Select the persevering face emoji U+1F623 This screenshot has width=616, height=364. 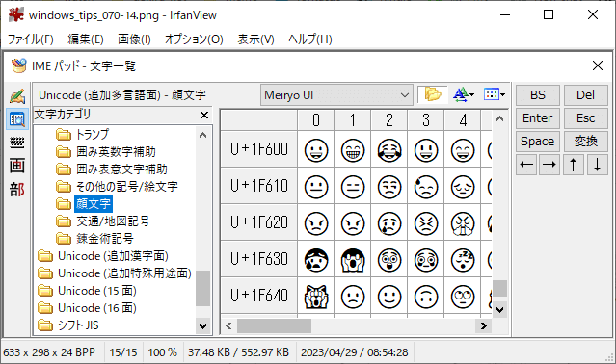[426, 223]
